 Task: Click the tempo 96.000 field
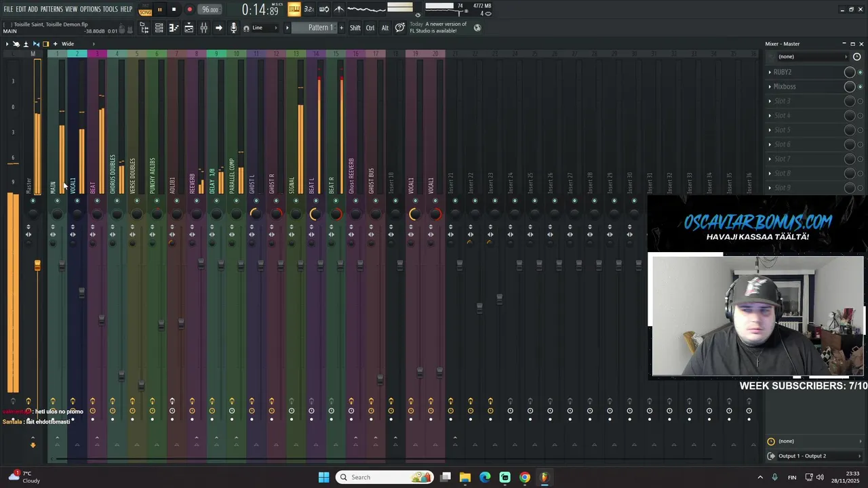pos(210,9)
